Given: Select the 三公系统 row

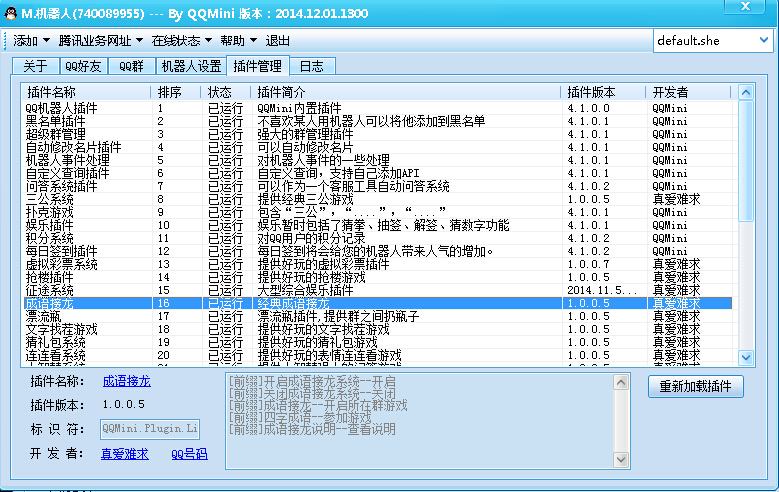Looking at the screenshot, I should [378, 199].
